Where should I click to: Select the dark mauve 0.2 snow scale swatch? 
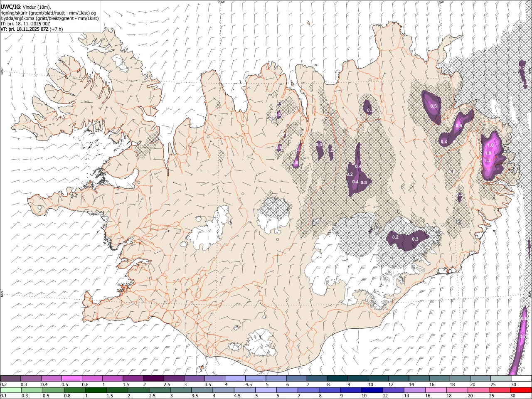pos(10,379)
